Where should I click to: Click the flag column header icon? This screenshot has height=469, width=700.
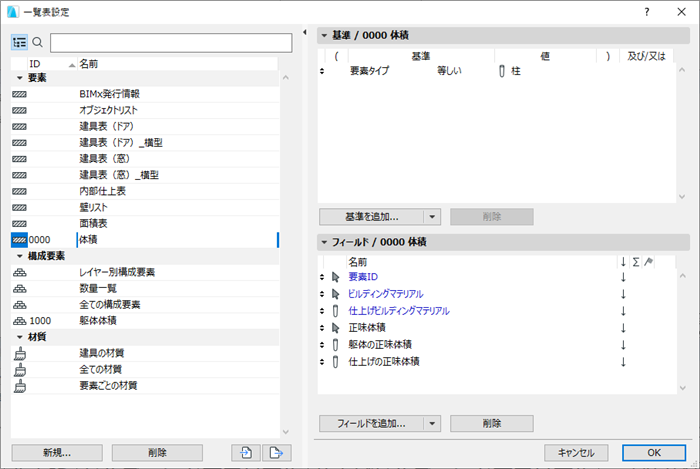pos(649,262)
